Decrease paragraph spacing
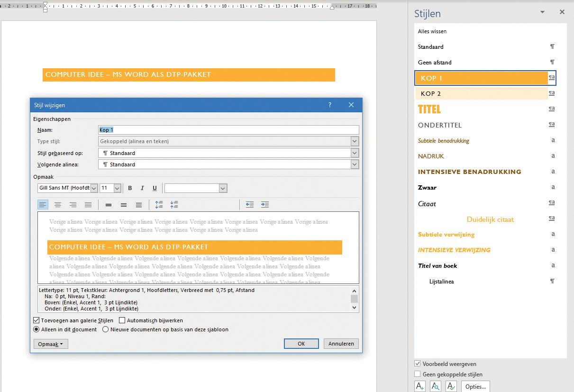 174,205
